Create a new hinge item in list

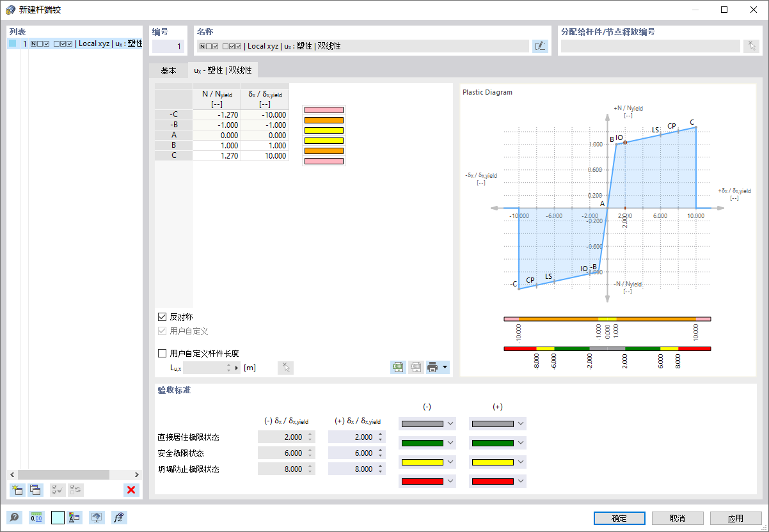point(17,490)
